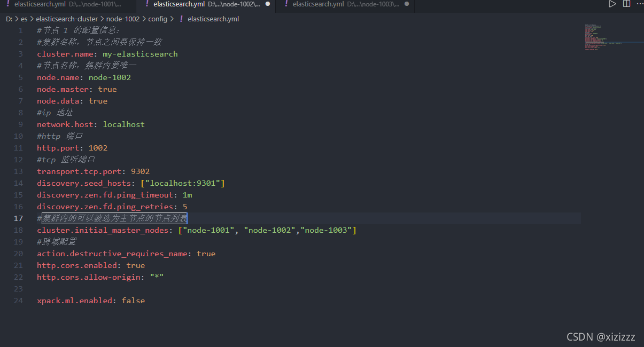Click the Split Editor icon
The width and height of the screenshot is (644, 347).
click(x=626, y=4)
